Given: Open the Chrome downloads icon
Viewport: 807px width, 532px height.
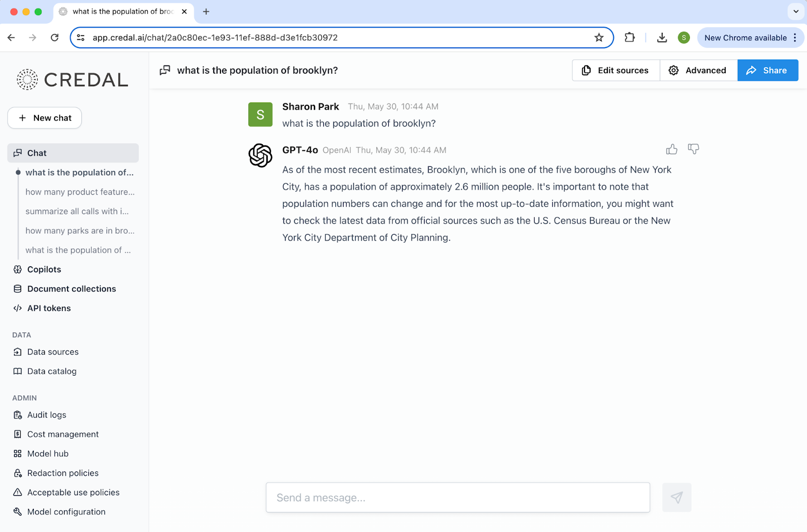Looking at the screenshot, I should point(662,38).
